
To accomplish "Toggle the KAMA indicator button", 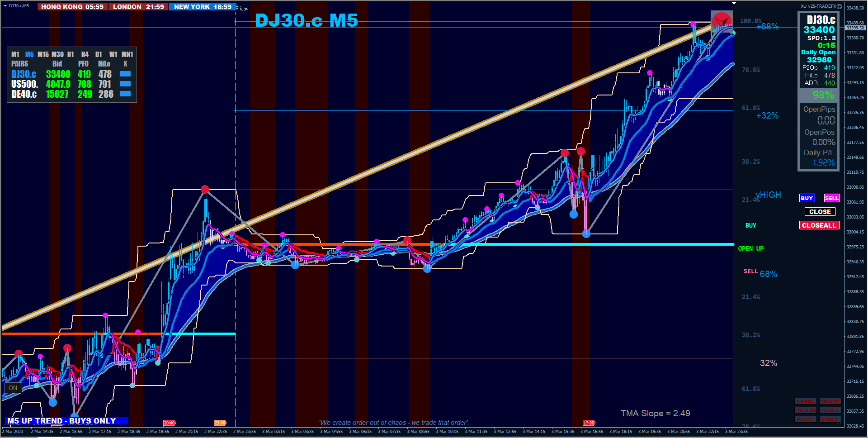I will coord(805,401).
